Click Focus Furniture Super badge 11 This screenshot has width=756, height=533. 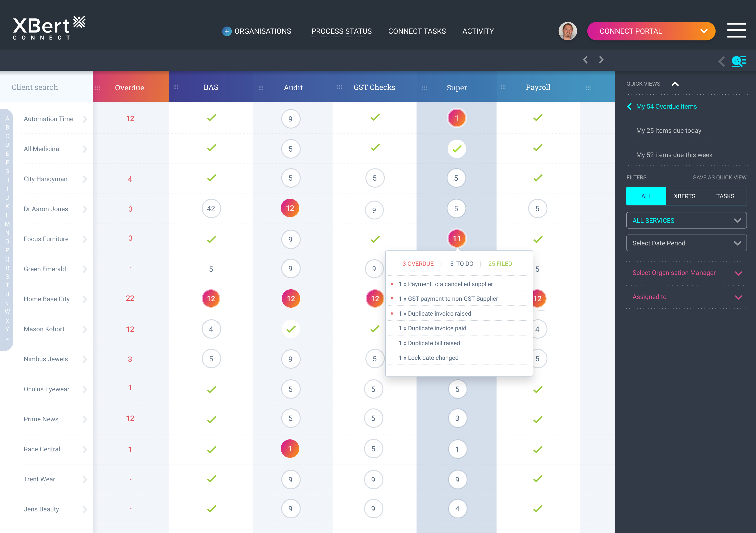point(456,238)
